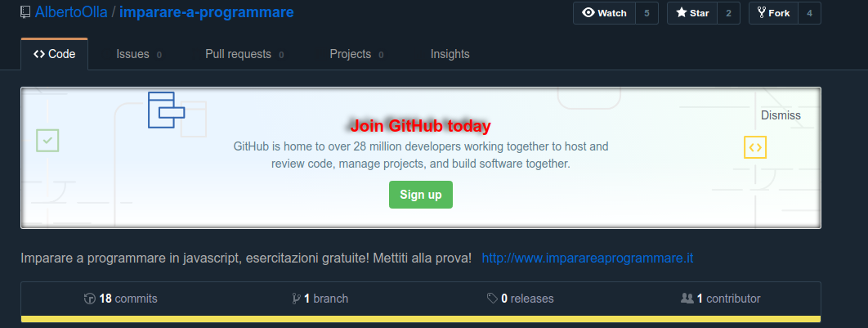Click the commits history clock icon

point(90,299)
